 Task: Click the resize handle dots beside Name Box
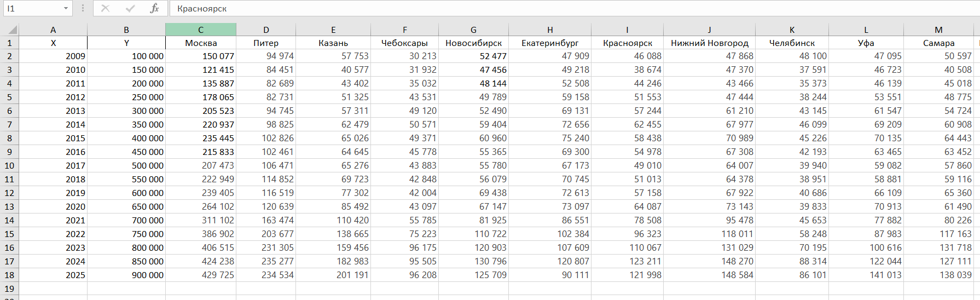[83, 8]
